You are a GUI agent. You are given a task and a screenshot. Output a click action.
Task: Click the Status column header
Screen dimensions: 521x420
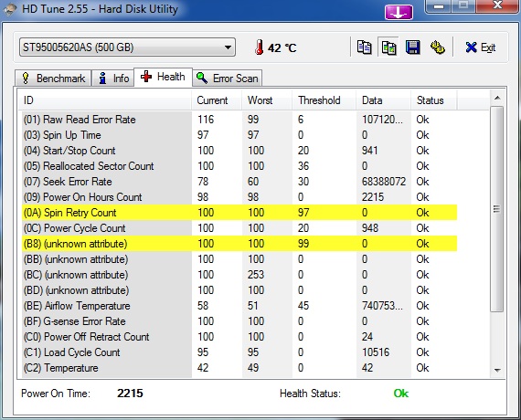(434, 100)
